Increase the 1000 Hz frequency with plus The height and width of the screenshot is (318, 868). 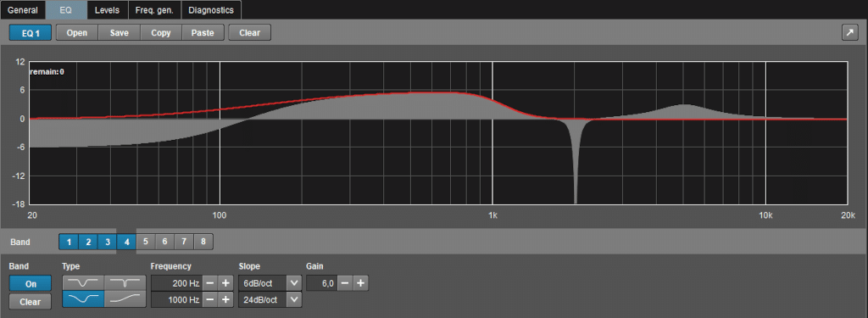(225, 299)
